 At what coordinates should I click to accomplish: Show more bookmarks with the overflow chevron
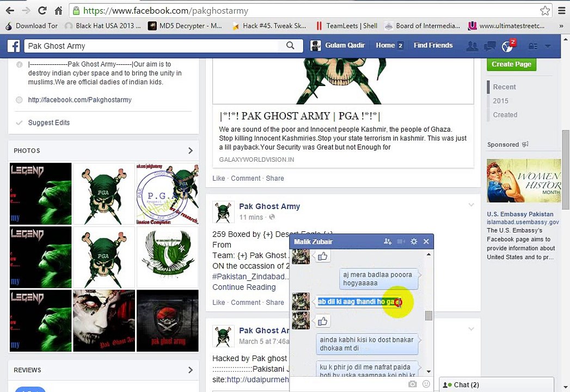pyautogui.click(x=561, y=26)
